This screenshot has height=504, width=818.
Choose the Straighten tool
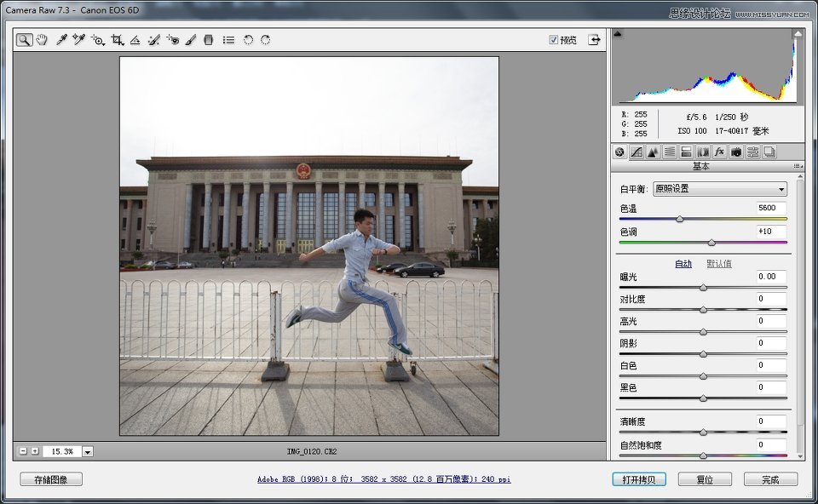pyautogui.click(x=135, y=40)
